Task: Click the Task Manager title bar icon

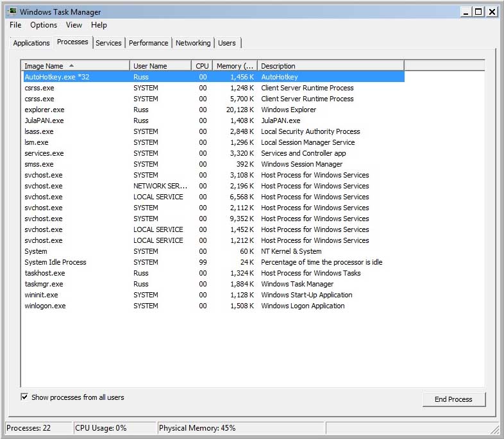Action: [x=13, y=12]
